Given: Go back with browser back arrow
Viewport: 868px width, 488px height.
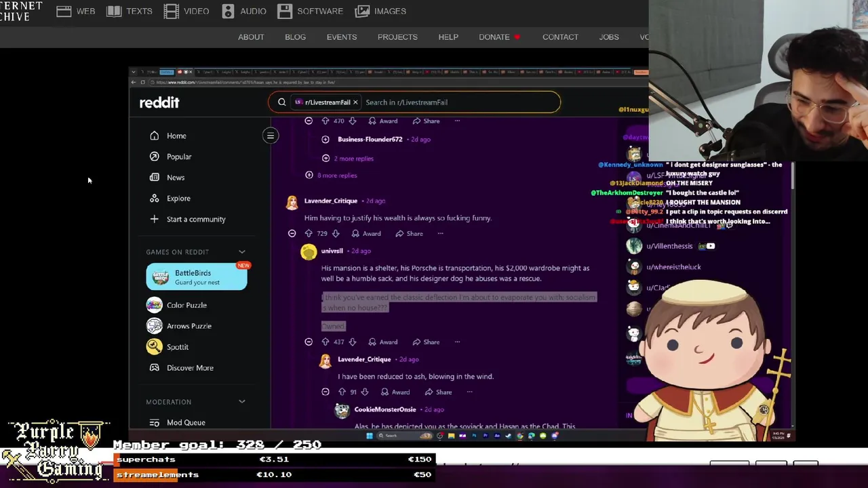Looking at the screenshot, I should [x=134, y=82].
